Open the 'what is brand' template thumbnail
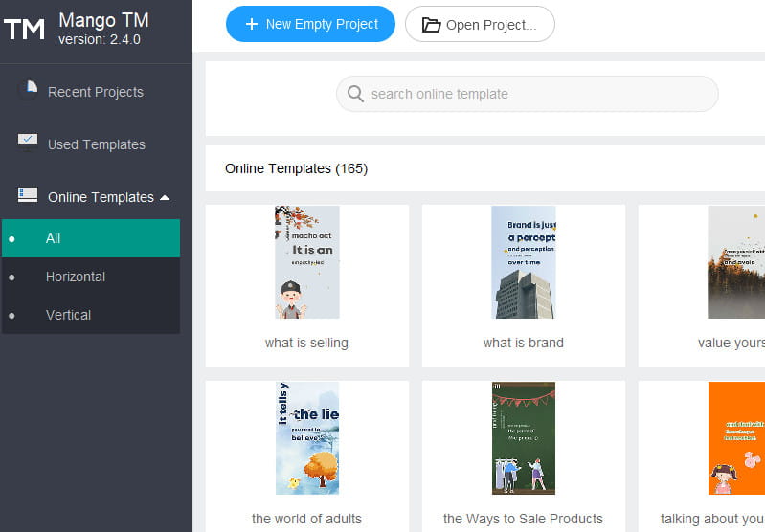765x532 pixels. point(524,262)
